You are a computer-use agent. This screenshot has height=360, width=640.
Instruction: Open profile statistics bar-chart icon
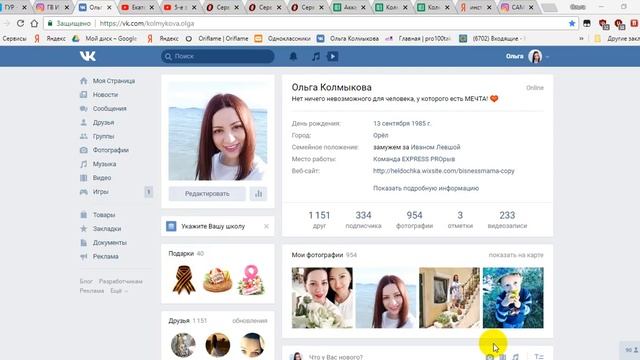tap(258, 194)
